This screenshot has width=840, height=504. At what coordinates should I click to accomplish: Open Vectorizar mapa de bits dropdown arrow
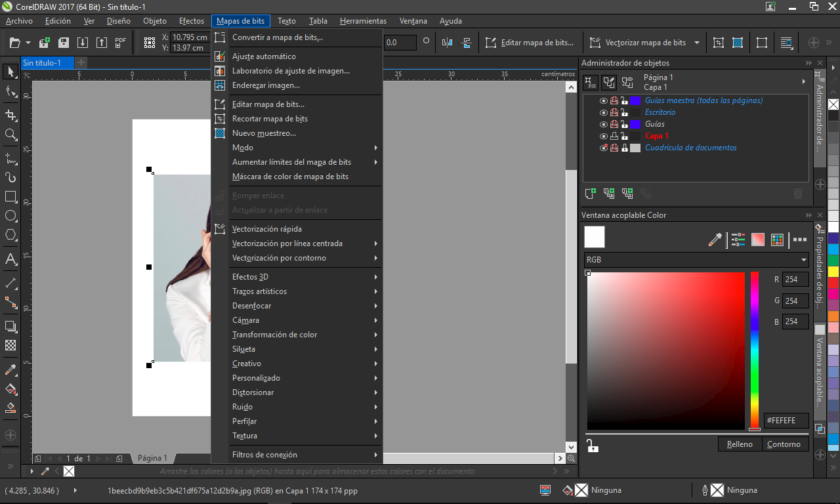click(x=696, y=43)
